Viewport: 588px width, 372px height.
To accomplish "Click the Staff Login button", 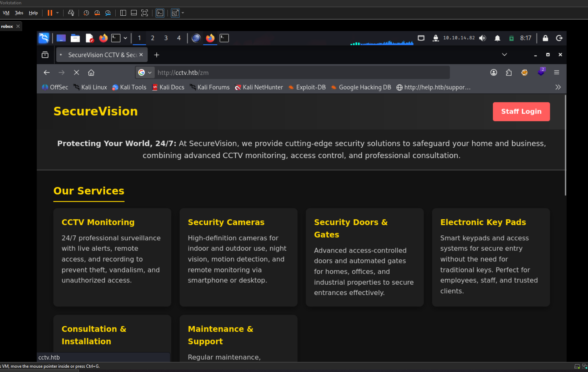I will coord(521,112).
